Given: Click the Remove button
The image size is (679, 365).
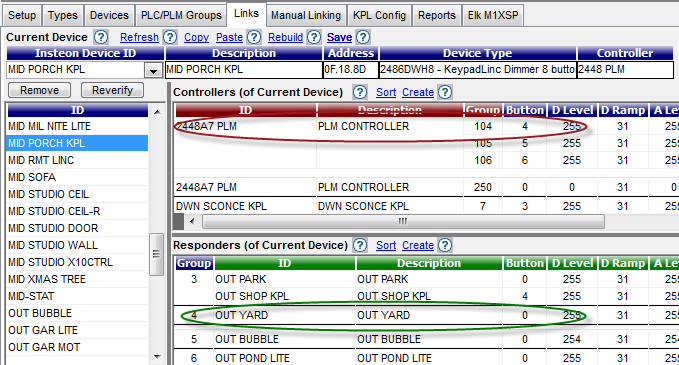Looking at the screenshot, I should click(x=39, y=90).
